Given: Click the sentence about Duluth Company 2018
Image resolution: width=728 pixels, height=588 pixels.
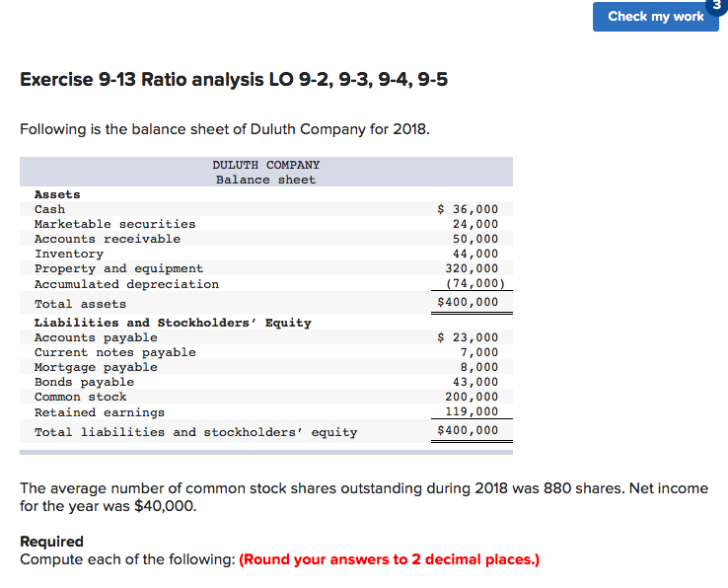Looking at the screenshot, I should [225, 129].
